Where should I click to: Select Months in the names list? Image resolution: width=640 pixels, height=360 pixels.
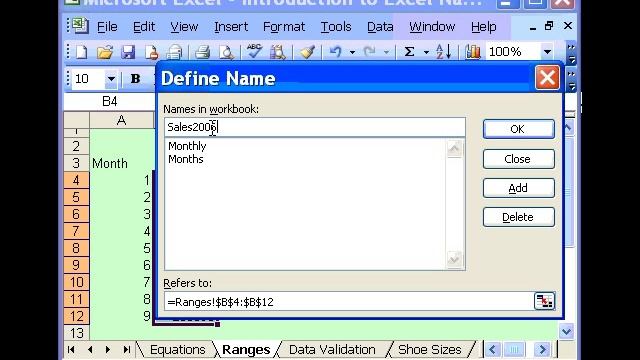pyautogui.click(x=186, y=159)
